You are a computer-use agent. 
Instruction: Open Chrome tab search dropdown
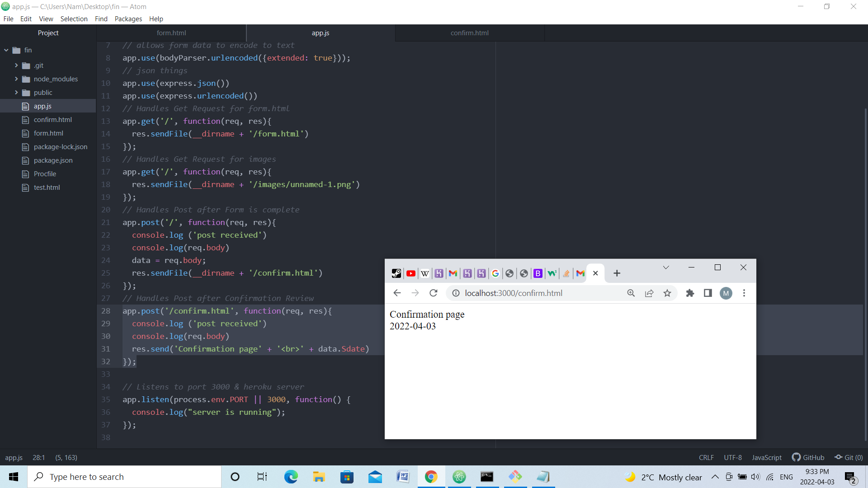pyautogui.click(x=666, y=267)
